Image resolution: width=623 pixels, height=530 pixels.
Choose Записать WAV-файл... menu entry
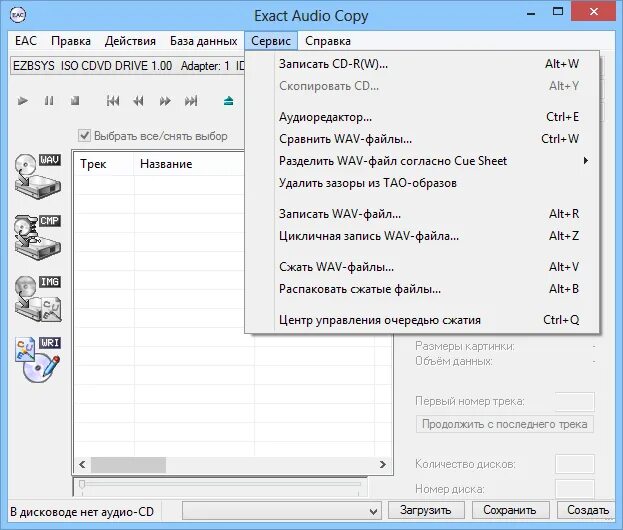tap(422, 214)
